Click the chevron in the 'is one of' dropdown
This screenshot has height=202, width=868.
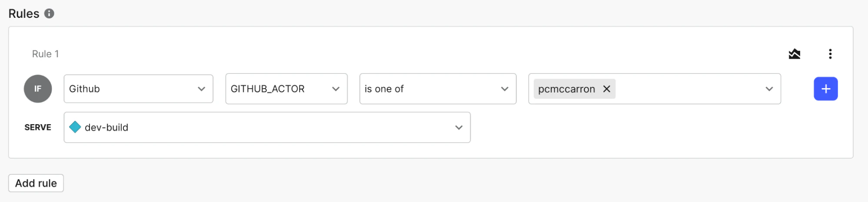pyautogui.click(x=504, y=89)
